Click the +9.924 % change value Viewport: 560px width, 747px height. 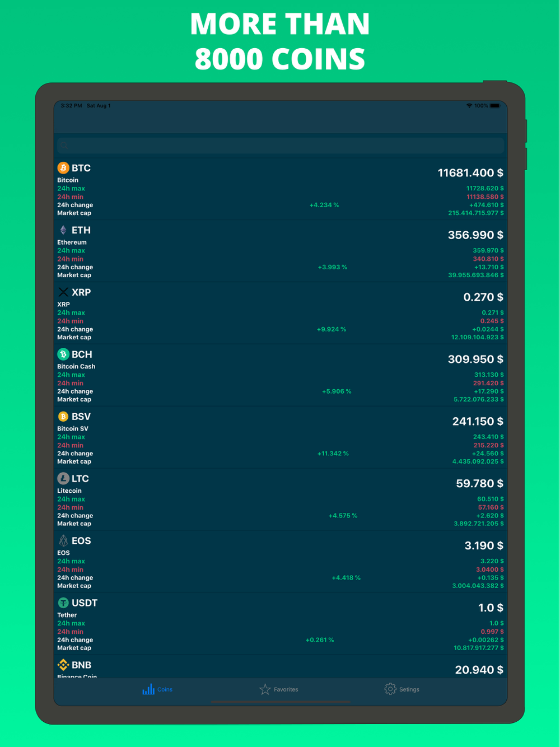coord(332,330)
